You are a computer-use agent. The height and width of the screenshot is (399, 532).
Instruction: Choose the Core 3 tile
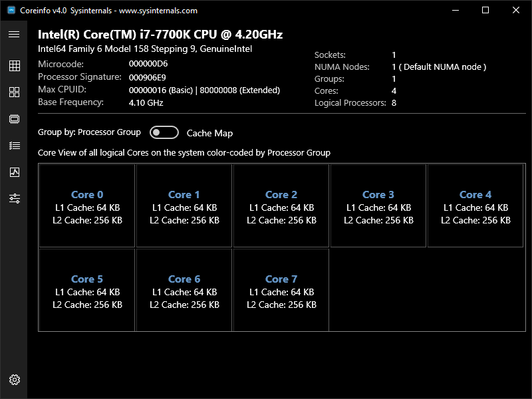click(378, 206)
